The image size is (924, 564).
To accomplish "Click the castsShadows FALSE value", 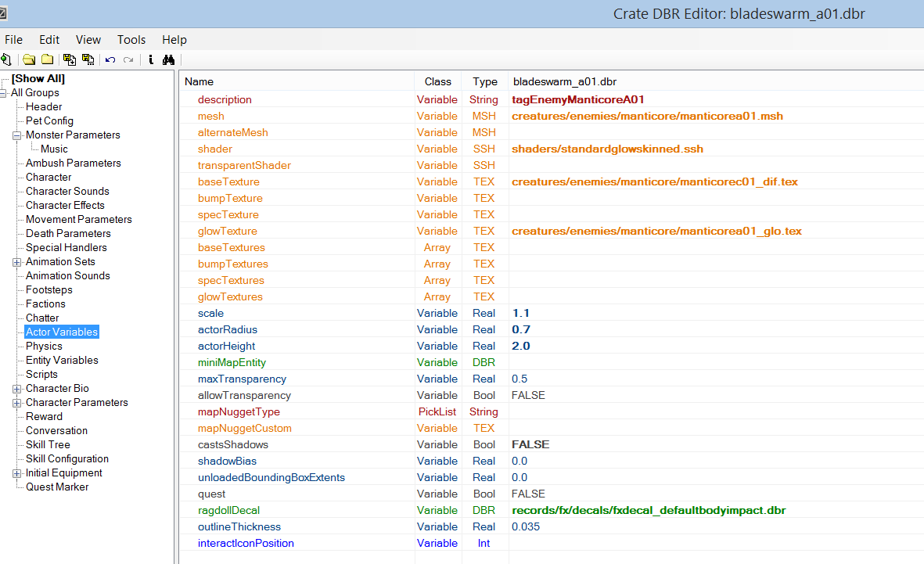I will [x=530, y=445].
